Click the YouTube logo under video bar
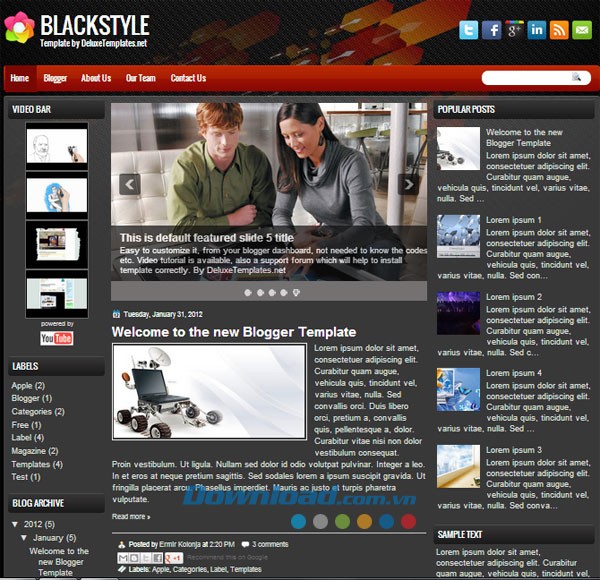The width and height of the screenshot is (600, 580). pos(57,338)
